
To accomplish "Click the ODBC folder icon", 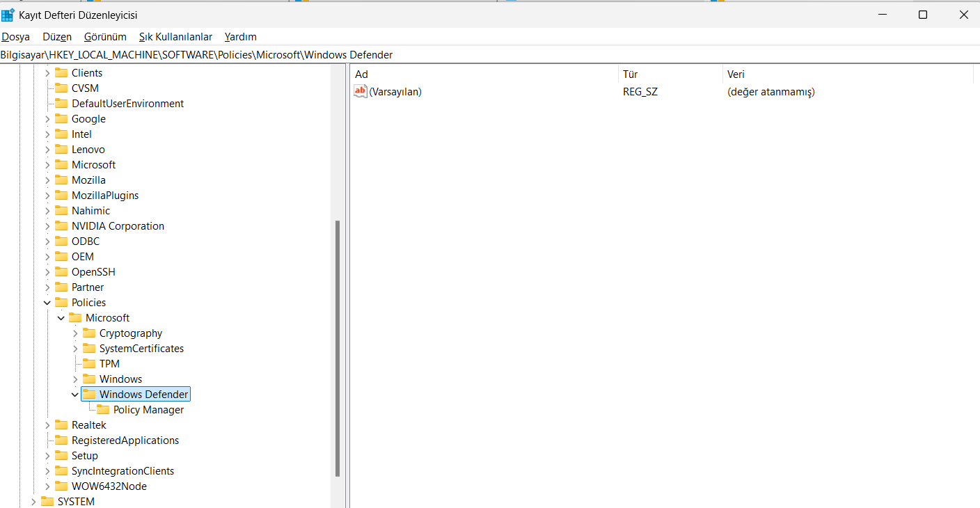I will click(61, 241).
